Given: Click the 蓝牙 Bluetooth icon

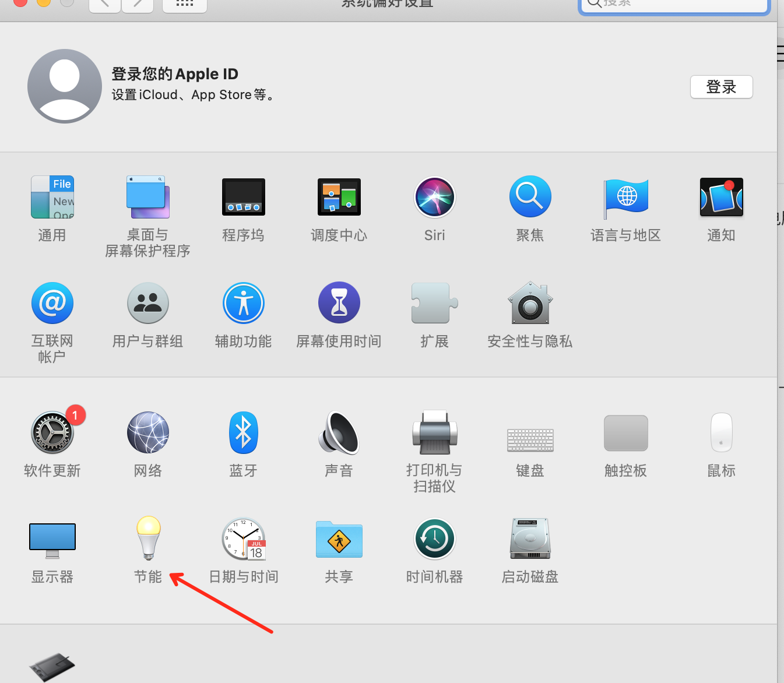Looking at the screenshot, I should [x=243, y=433].
